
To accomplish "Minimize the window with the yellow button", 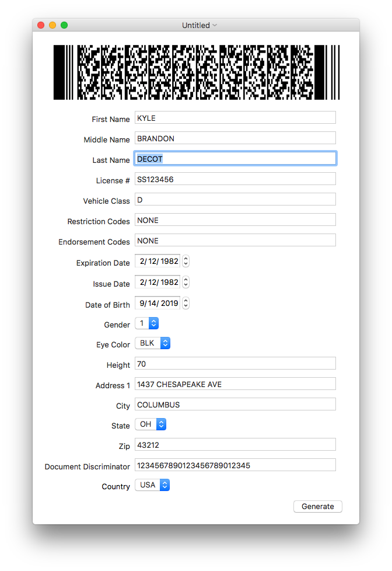I will (x=52, y=25).
